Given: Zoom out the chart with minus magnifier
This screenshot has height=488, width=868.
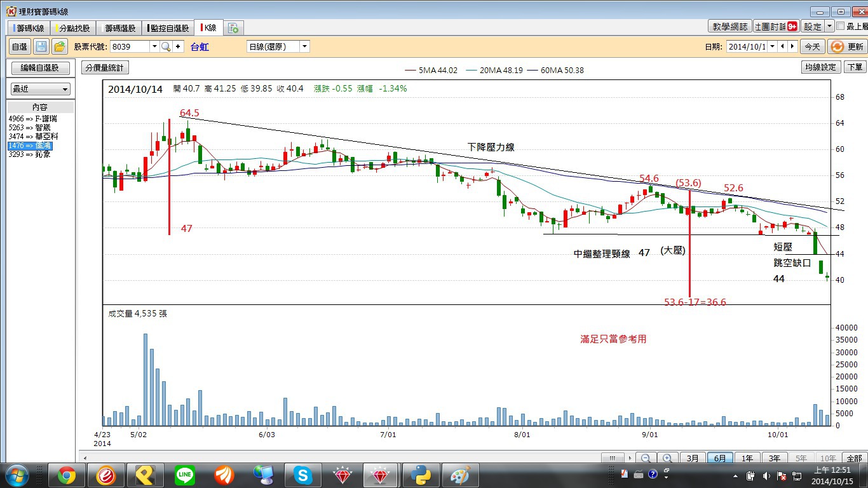Looking at the screenshot, I should coord(646,458).
